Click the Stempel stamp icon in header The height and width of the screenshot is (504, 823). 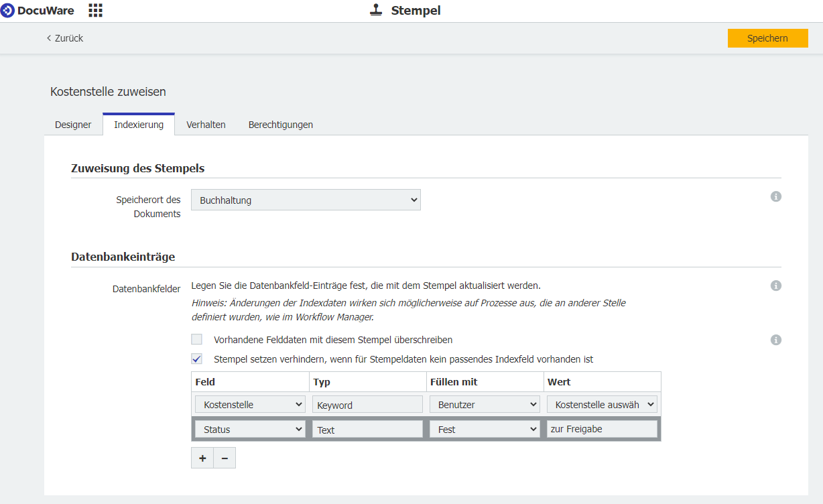coord(376,11)
